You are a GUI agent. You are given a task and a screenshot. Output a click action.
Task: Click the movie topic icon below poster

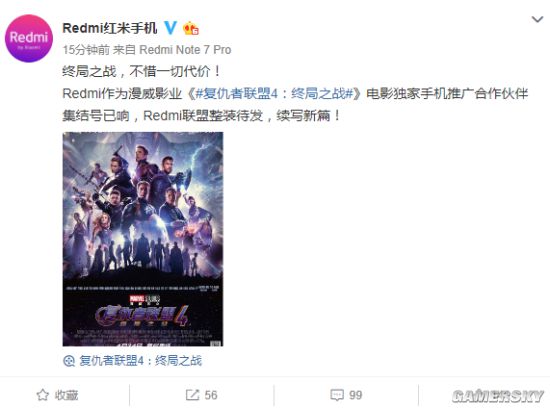point(69,361)
